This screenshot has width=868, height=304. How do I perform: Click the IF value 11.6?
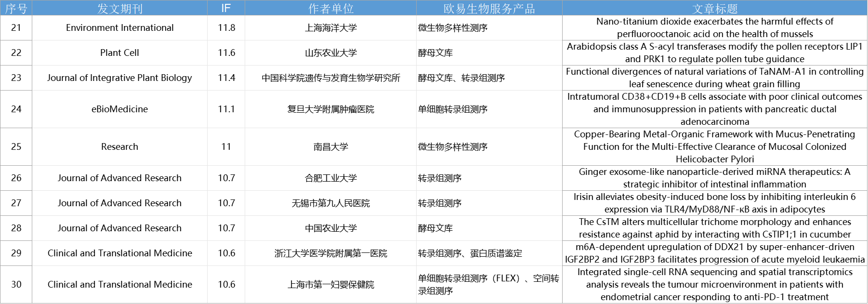coord(226,53)
